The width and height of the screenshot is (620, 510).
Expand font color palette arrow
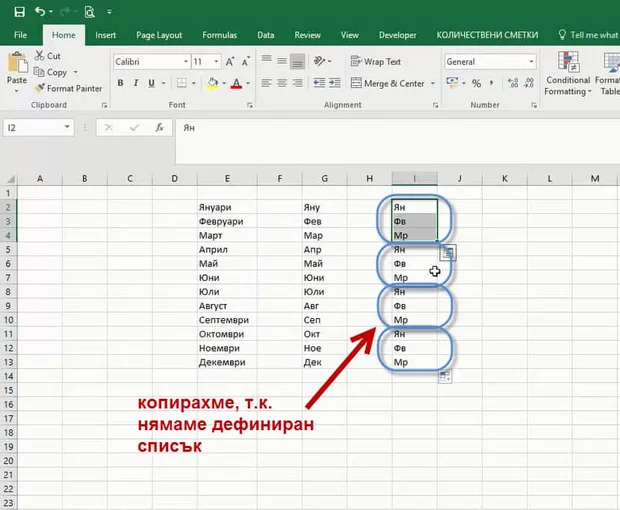point(248,83)
